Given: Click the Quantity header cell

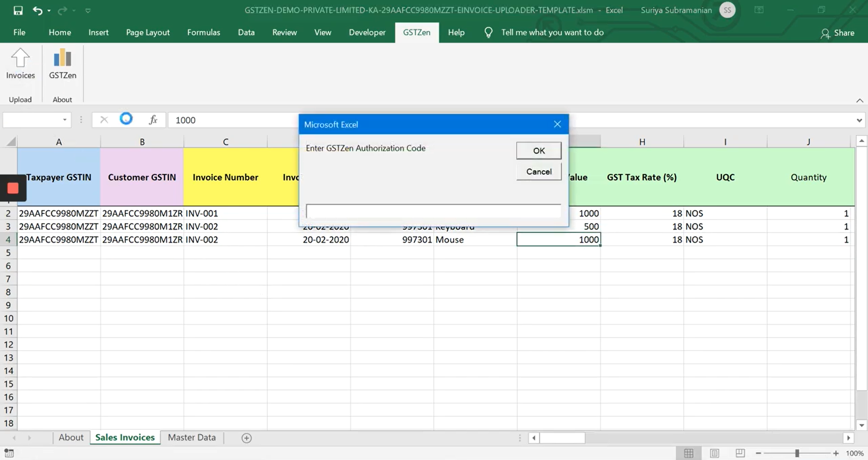Looking at the screenshot, I should 808,177.
